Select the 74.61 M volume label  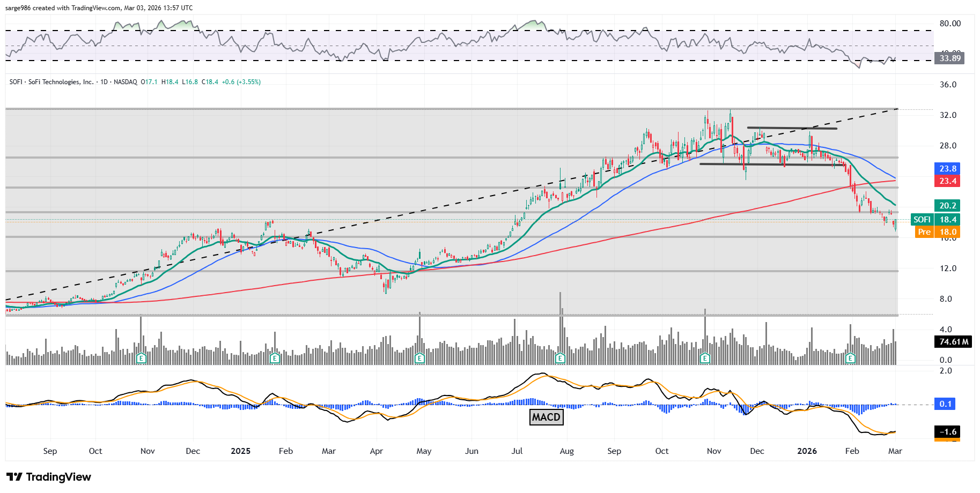pos(953,342)
